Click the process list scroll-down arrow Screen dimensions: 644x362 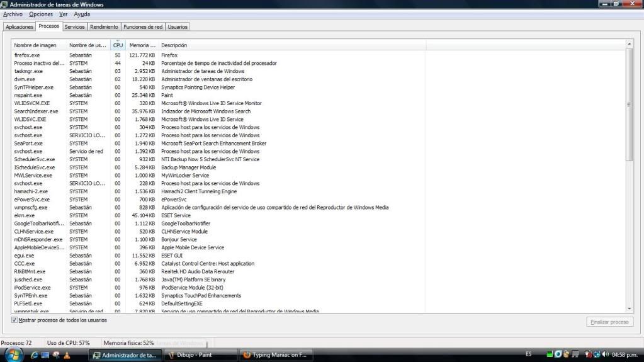630,308
